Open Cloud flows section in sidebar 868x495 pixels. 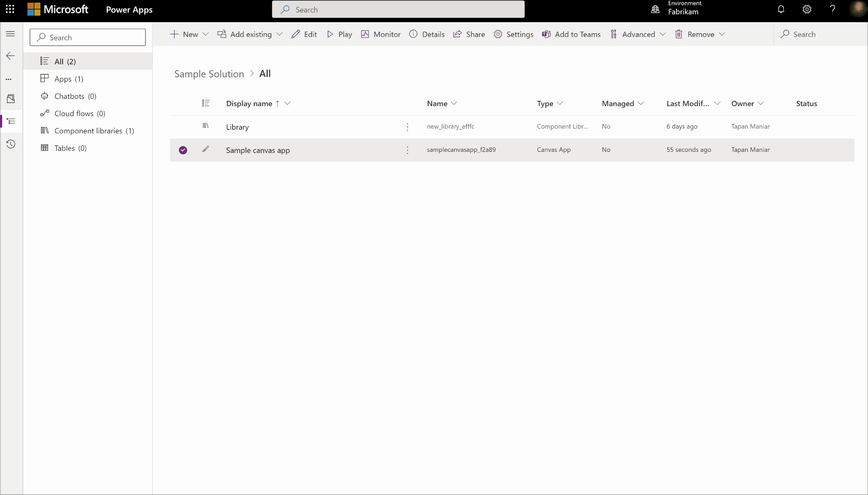79,113
